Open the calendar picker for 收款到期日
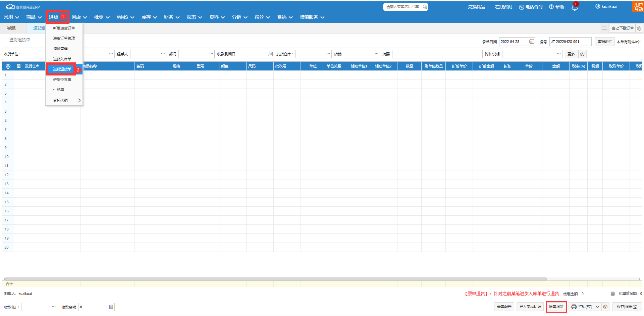Viewport: 644px width, 316px height. (270, 54)
